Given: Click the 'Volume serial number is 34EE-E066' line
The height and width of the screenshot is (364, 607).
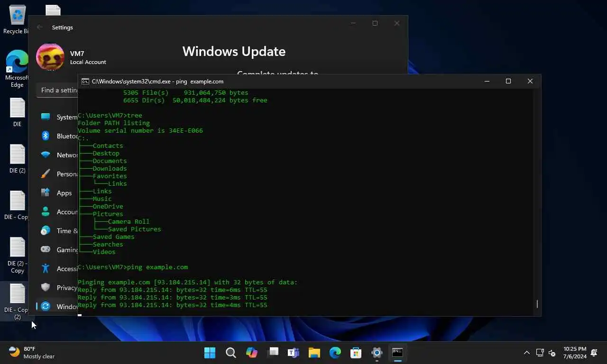Looking at the screenshot, I should point(140,130).
